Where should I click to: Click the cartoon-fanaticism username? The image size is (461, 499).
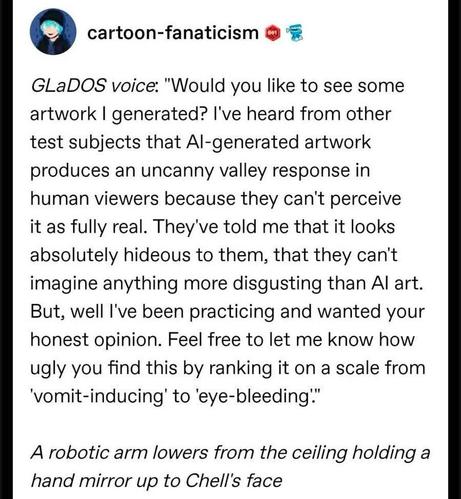173,33
